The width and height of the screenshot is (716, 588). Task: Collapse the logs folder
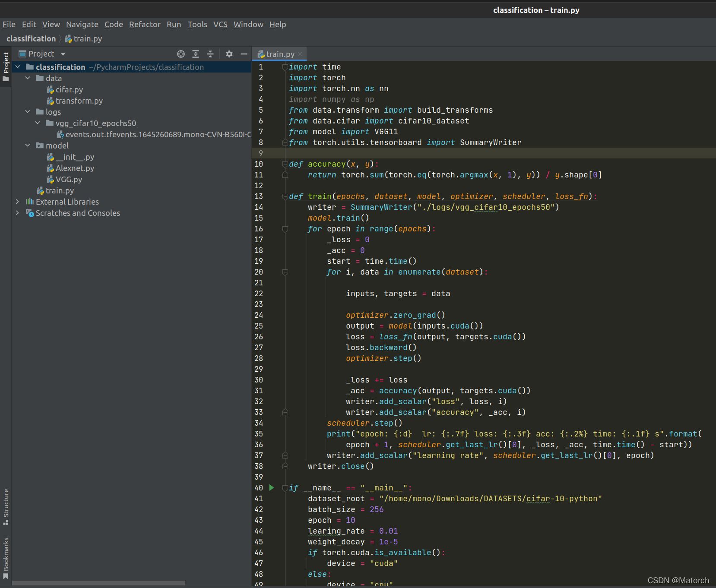coord(28,112)
